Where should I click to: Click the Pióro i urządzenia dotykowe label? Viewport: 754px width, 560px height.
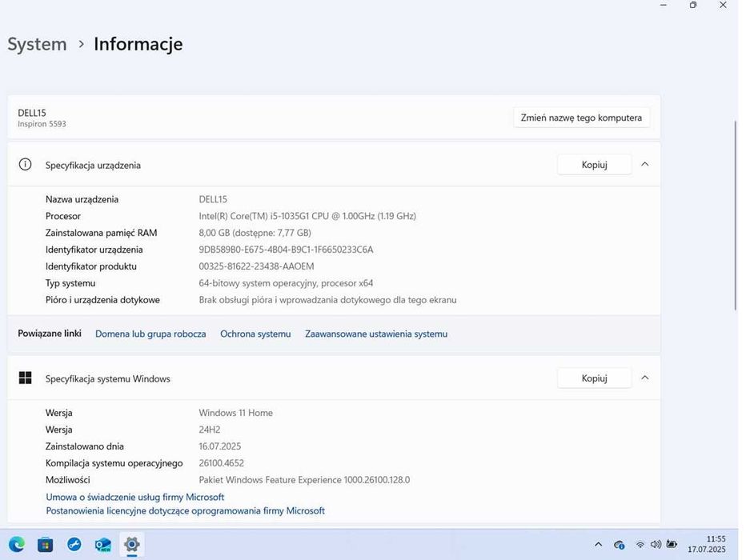102,300
